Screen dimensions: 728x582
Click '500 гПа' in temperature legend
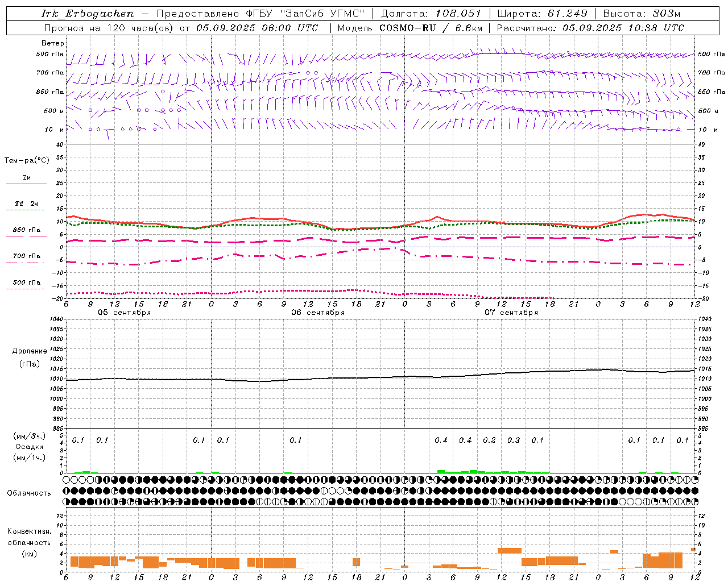[x=27, y=282]
